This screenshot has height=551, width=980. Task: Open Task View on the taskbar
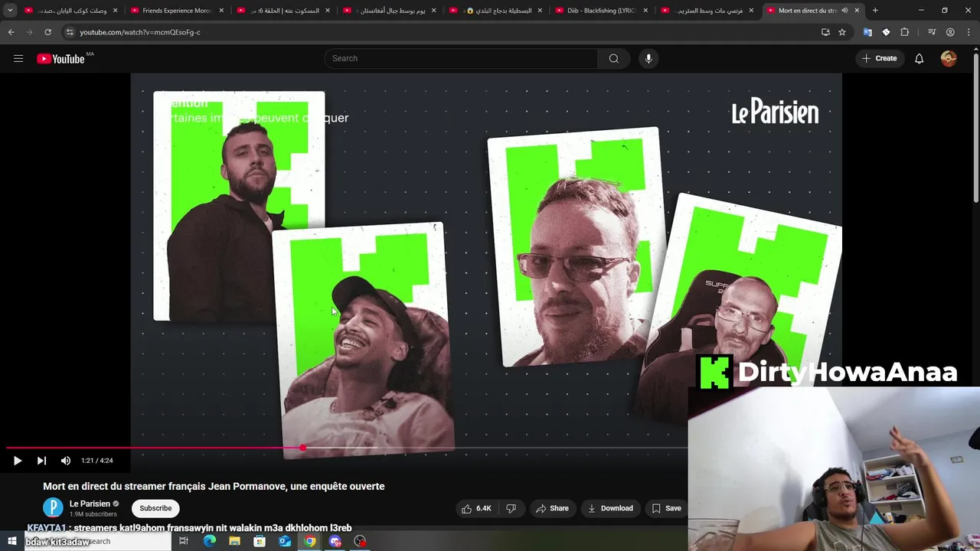tap(184, 541)
